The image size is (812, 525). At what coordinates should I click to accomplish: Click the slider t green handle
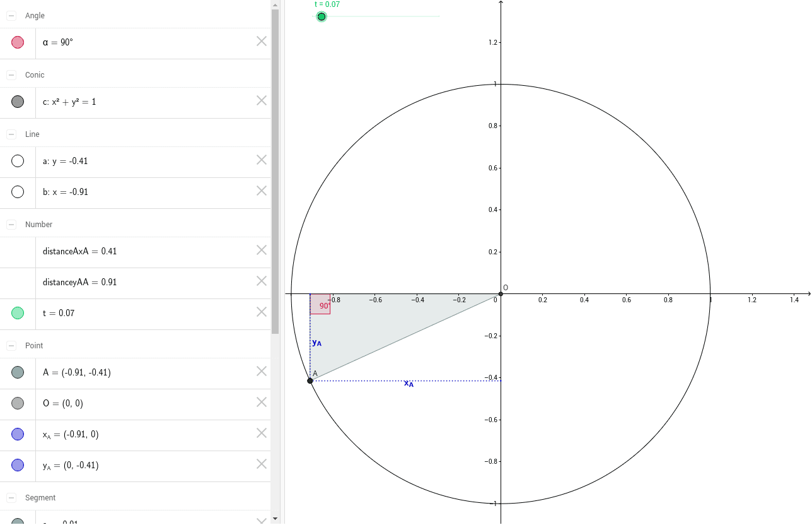tap(322, 16)
